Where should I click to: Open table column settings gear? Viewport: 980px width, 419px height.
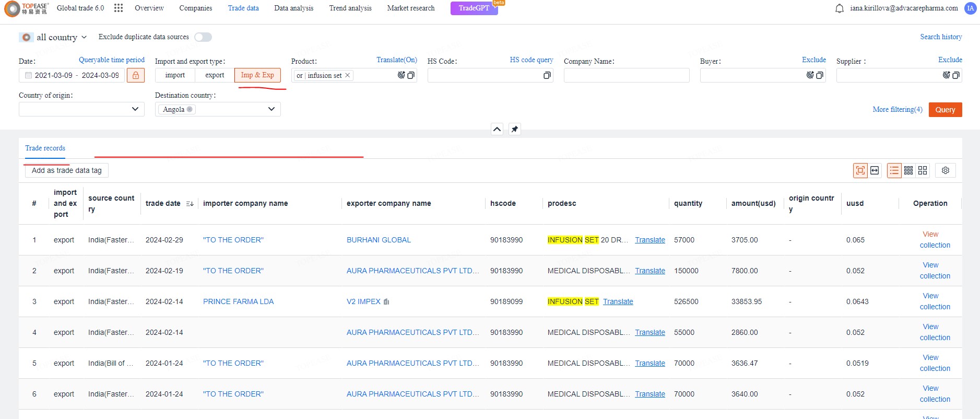(946, 170)
